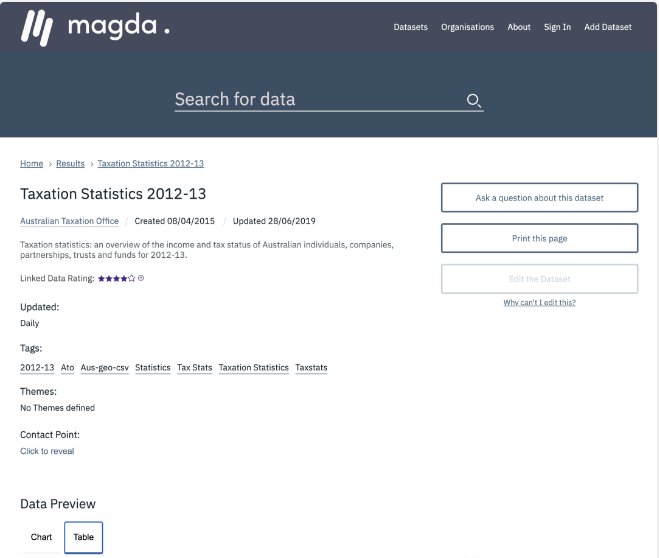Click the Daily update frequency value
Viewport: 659px width, 558px height.
(x=29, y=323)
